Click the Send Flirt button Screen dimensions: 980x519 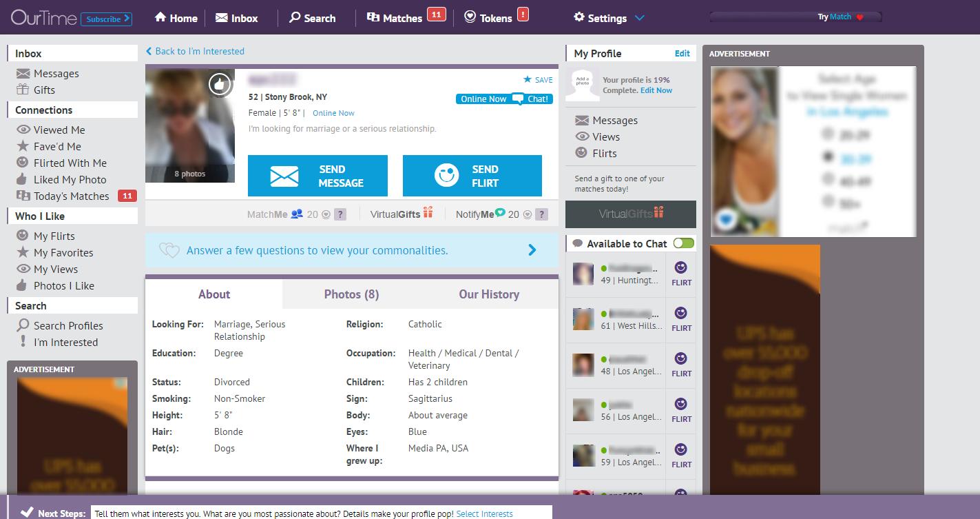tap(472, 176)
